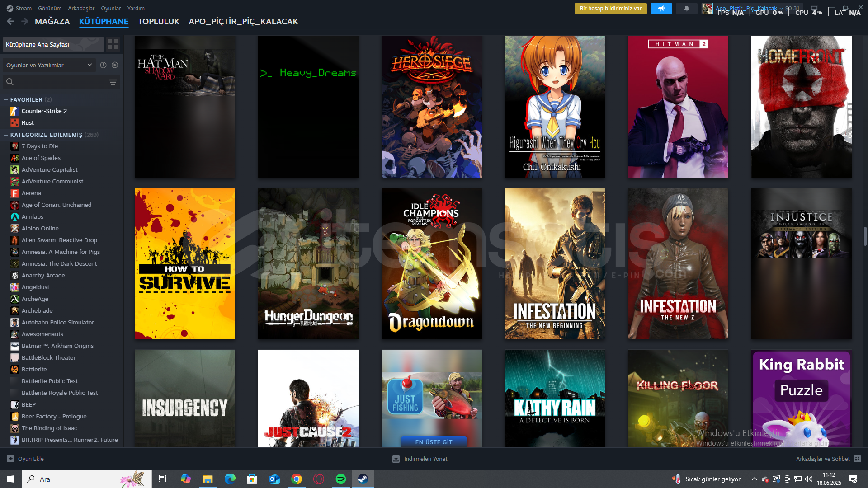Screen dimensions: 868x488
Task: Collapse the FAVORİLER category
Action: [6, 99]
